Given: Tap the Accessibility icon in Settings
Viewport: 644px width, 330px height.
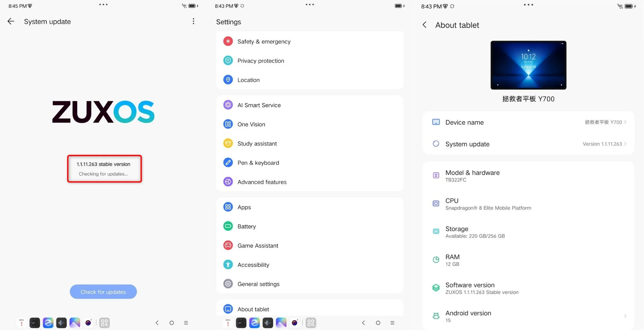Looking at the screenshot, I should [228, 265].
